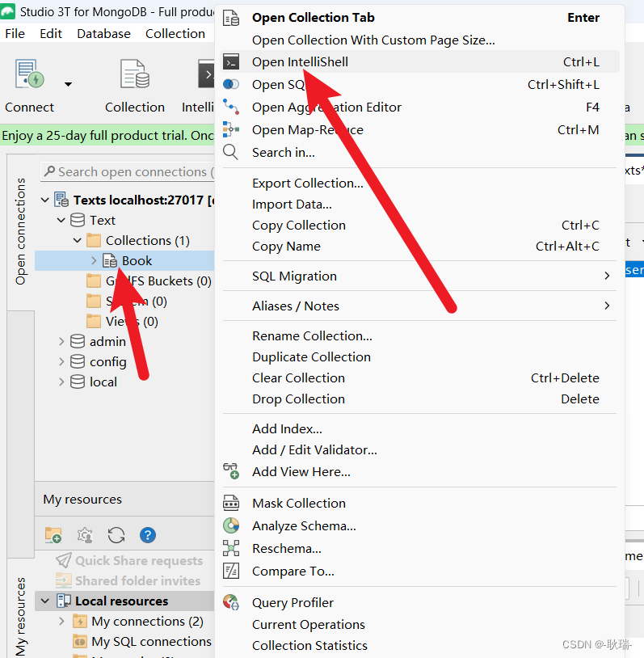
Task: Expand the local database
Action: [x=61, y=382]
